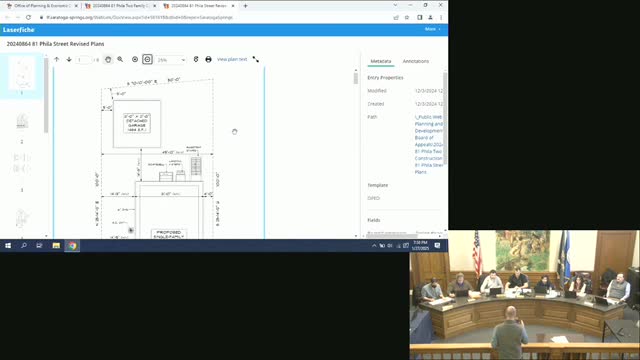Viewport: 640px width, 360px height.
Task: Click the Fields label in metadata
Action: pos(373,220)
